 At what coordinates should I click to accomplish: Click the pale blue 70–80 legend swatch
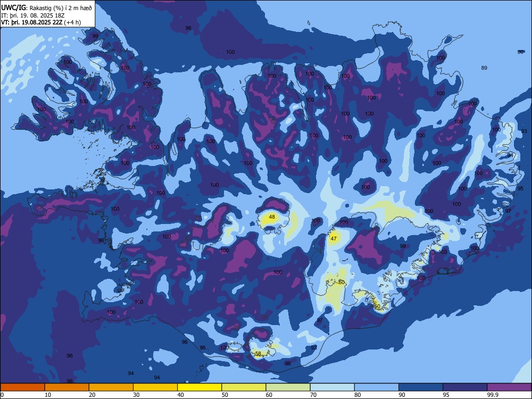tap(332, 387)
